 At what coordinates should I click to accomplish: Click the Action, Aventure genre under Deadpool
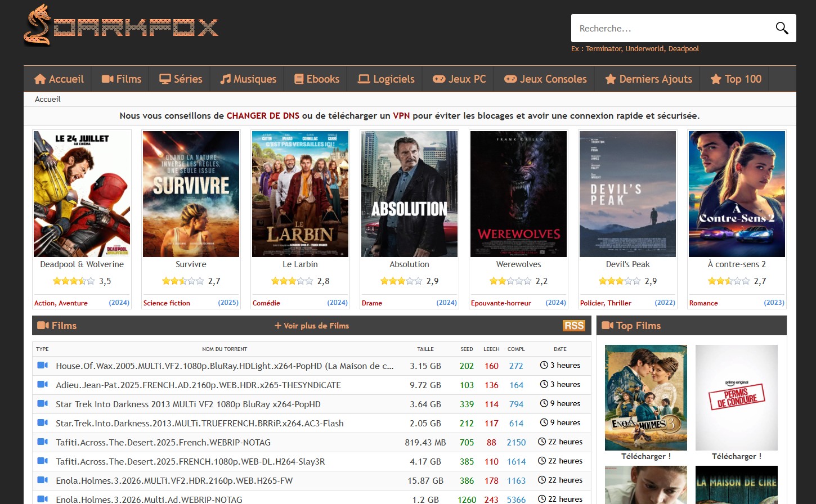(61, 303)
